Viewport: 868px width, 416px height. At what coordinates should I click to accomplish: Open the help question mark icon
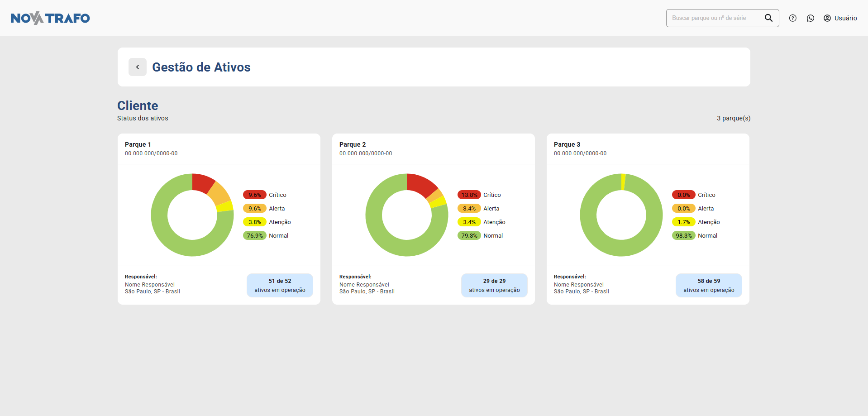click(x=792, y=18)
